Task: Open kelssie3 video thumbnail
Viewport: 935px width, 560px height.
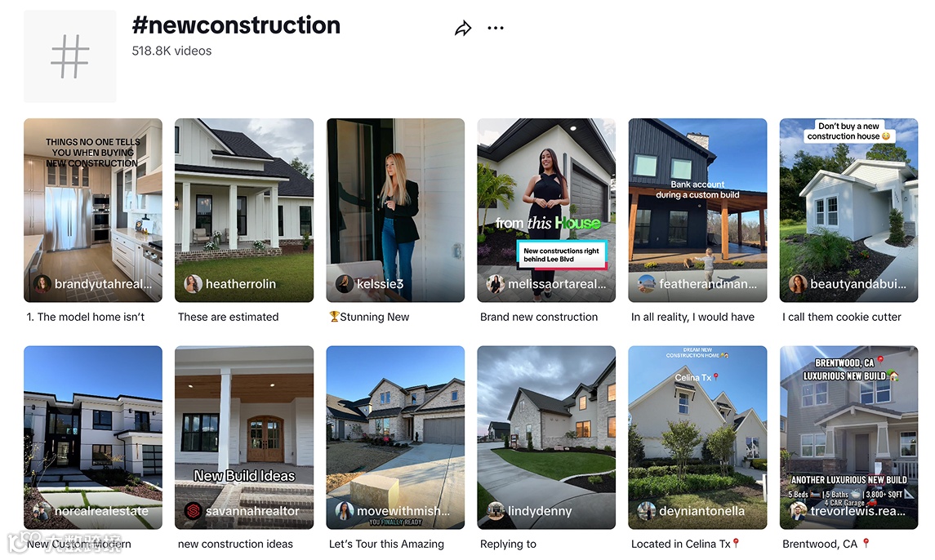Action: pyautogui.click(x=395, y=210)
